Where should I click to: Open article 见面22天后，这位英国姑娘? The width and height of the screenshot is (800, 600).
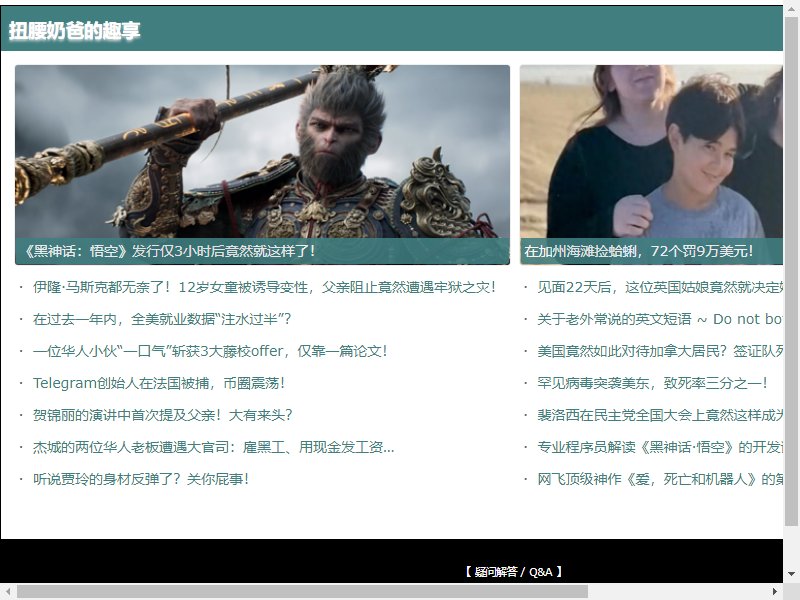[660, 287]
